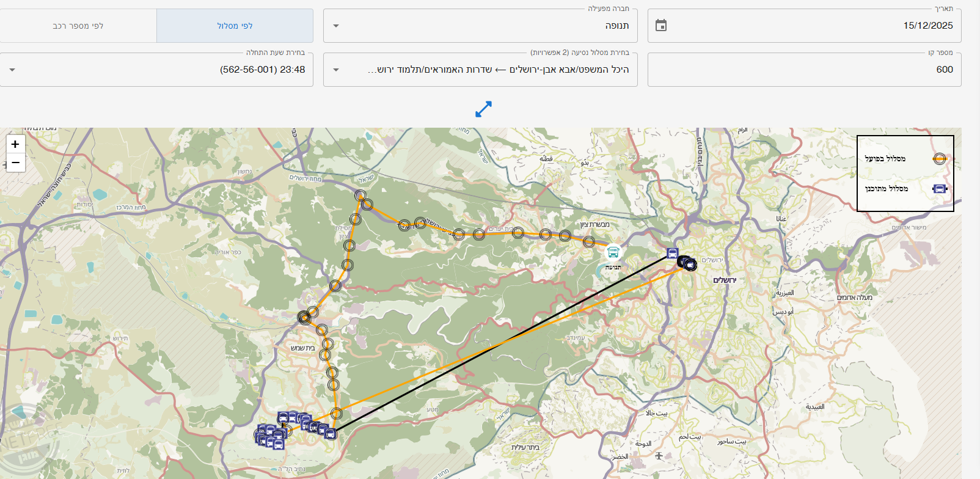Click the date field showing 15/12/2025
Viewport: 980px width, 479px height.
805,26
